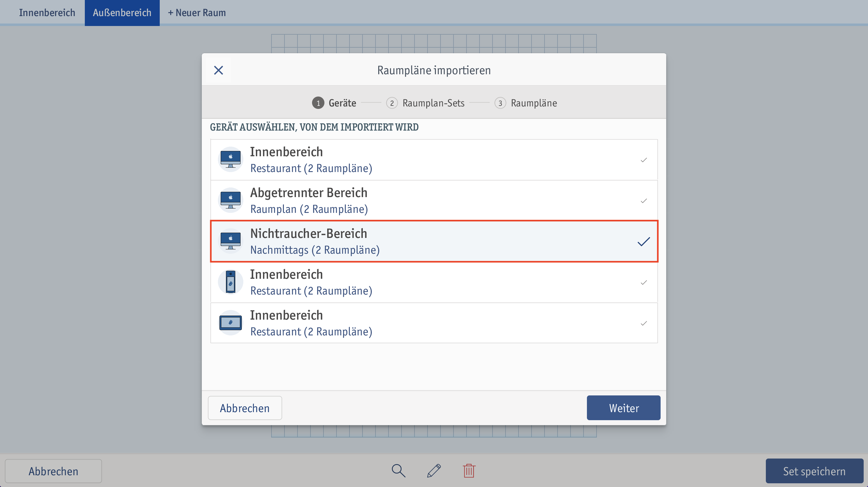The image size is (868, 487).
Task: Go to step 1 Geräte
Action: pyautogui.click(x=334, y=103)
